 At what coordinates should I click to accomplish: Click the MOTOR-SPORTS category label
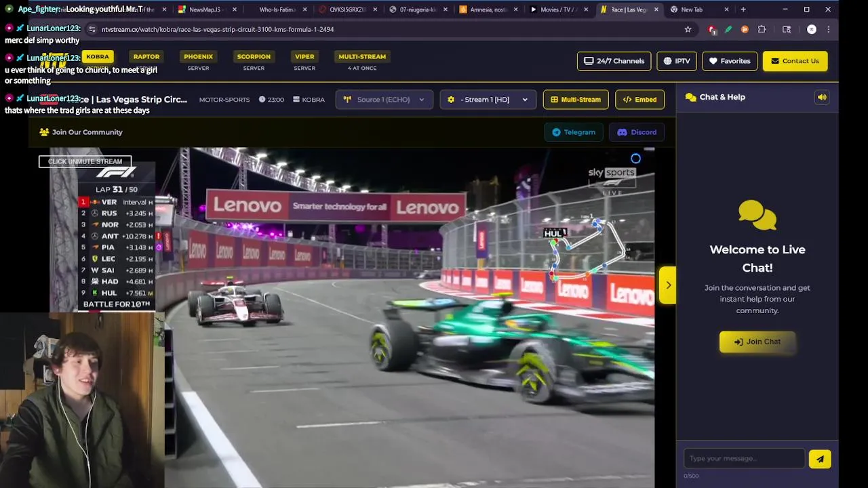click(x=224, y=100)
